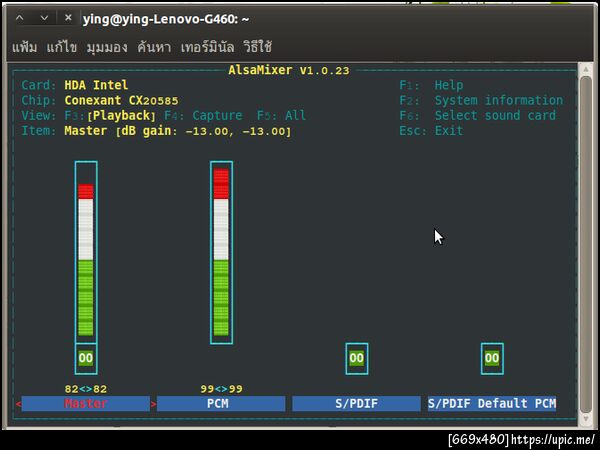Select the Master channel label
This screenshot has height=450, width=600.
point(86,404)
